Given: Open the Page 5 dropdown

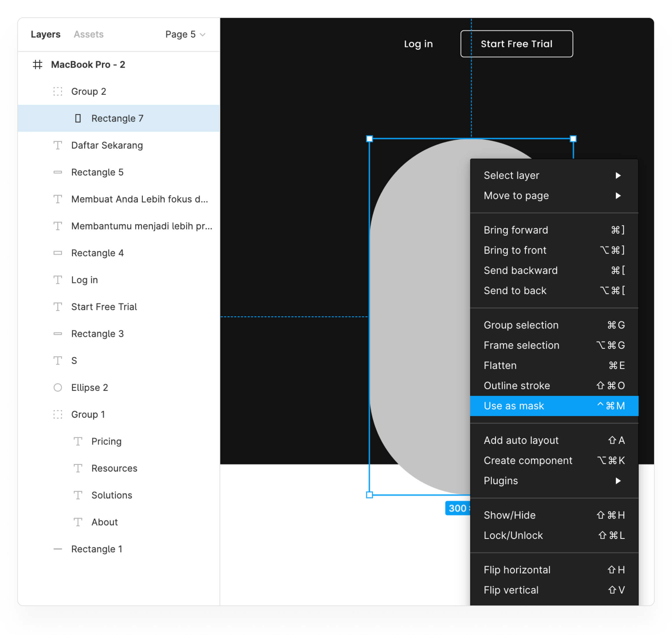Looking at the screenshot, I should (x=185, y=34).
